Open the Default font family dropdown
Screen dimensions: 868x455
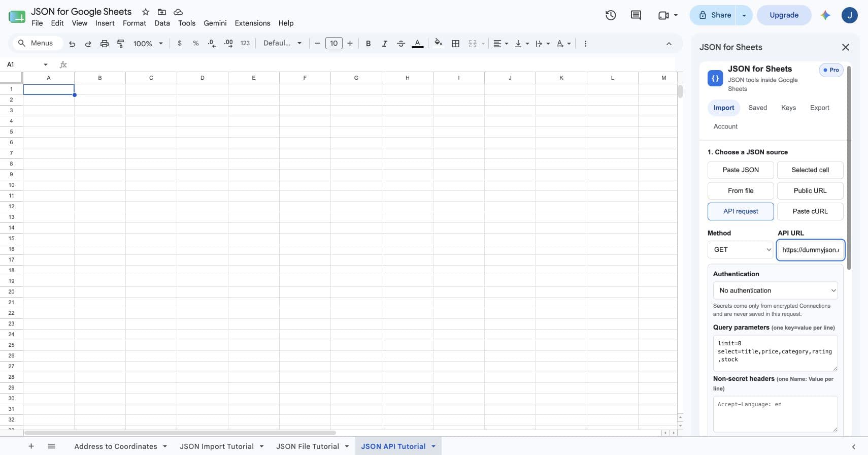[x=282, y=44]
